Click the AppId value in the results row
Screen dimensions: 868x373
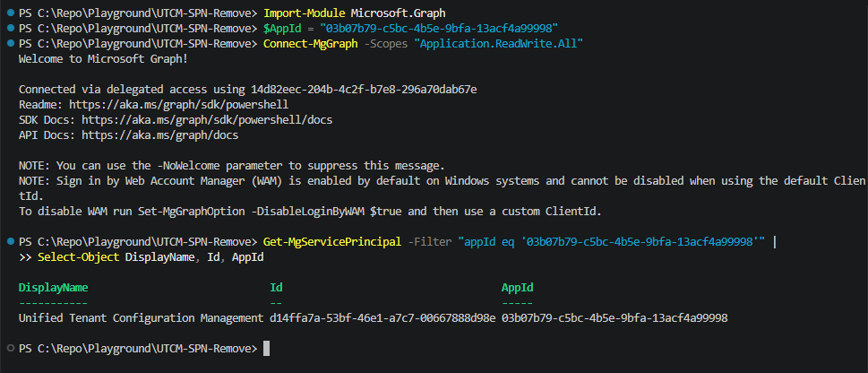click(x=614, y=318)
